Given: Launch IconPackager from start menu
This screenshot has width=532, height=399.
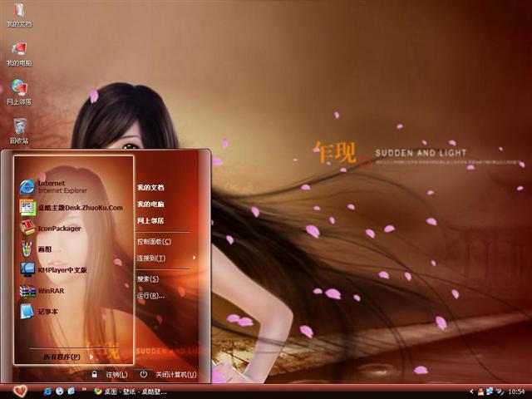Looking at the screenshot, I should click(51, 228).
